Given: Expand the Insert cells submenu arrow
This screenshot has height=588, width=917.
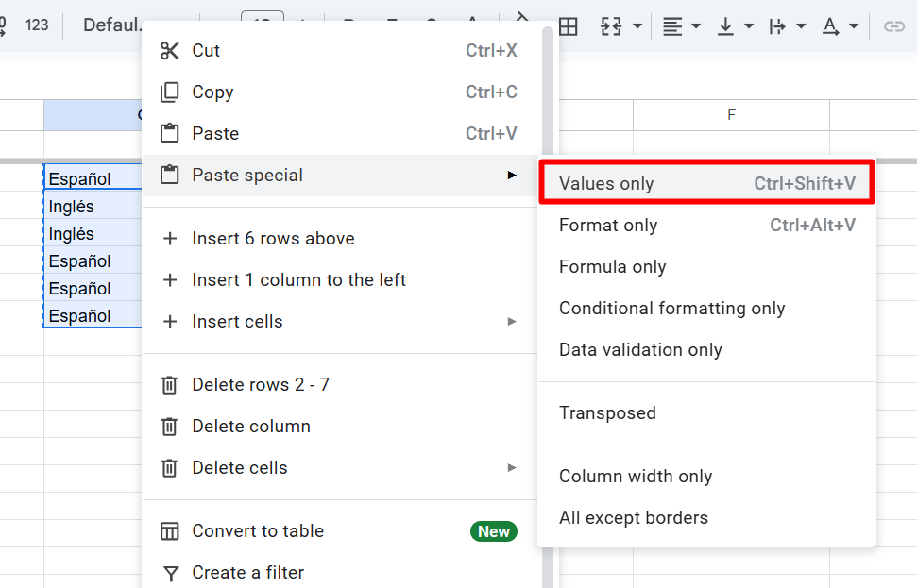Looking at the screenshot, I should 512,322.
